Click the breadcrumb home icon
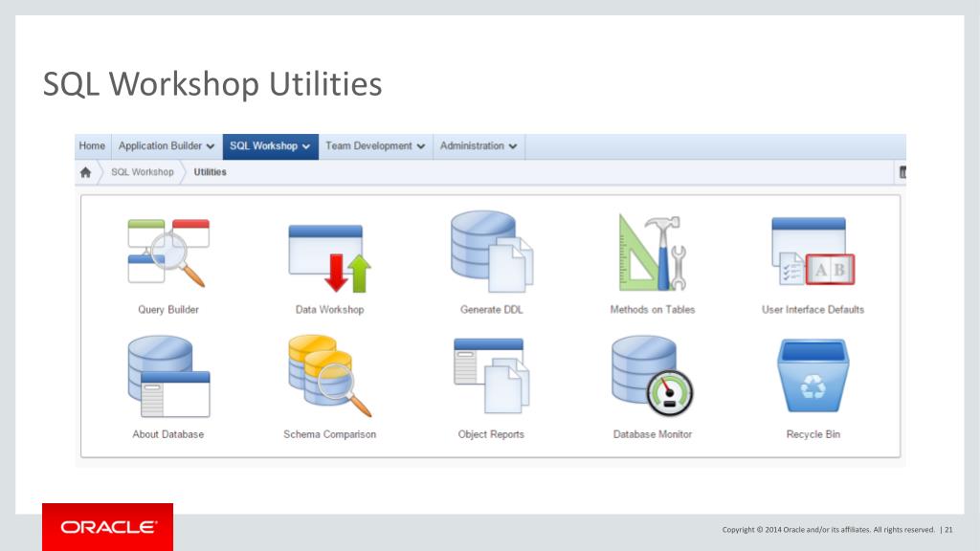 click(85, 172)
